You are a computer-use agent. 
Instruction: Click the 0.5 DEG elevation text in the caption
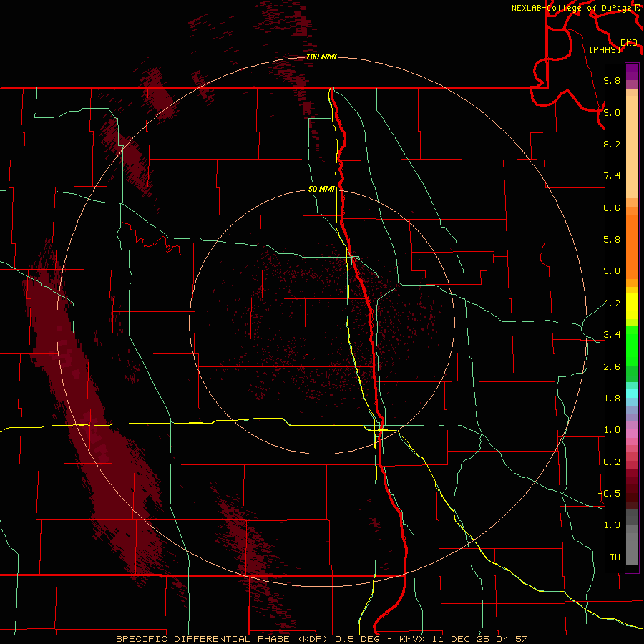click(358, 639)
